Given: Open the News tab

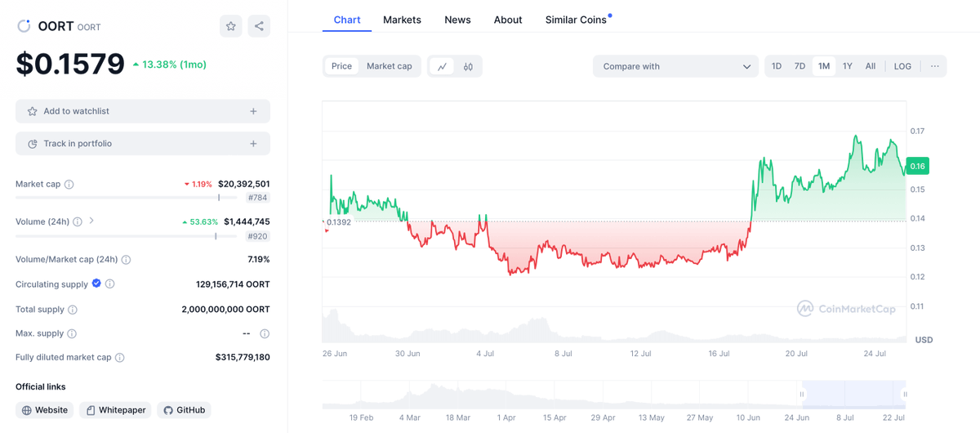Looking at the screenshot, I should 457,20.
